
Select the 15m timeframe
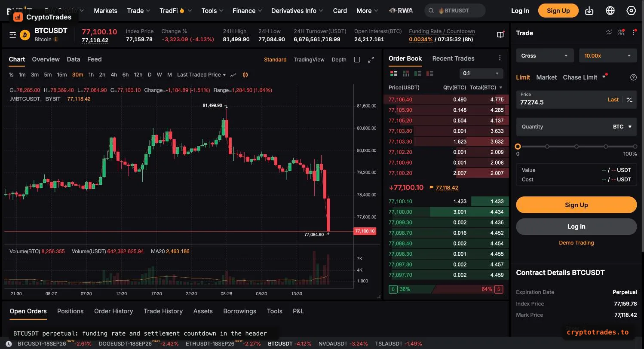pos(62,75)
